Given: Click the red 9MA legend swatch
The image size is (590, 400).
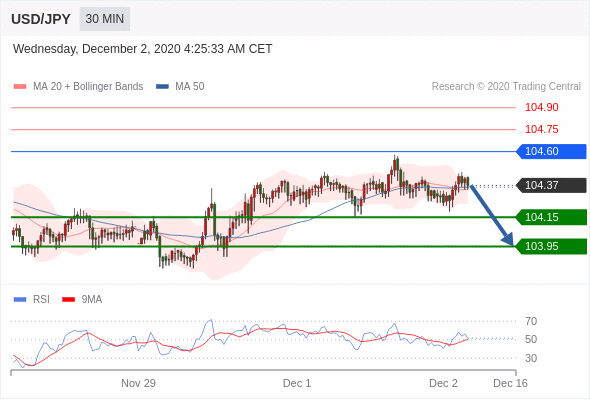Looking at the screenshot, I should point(68,300).
